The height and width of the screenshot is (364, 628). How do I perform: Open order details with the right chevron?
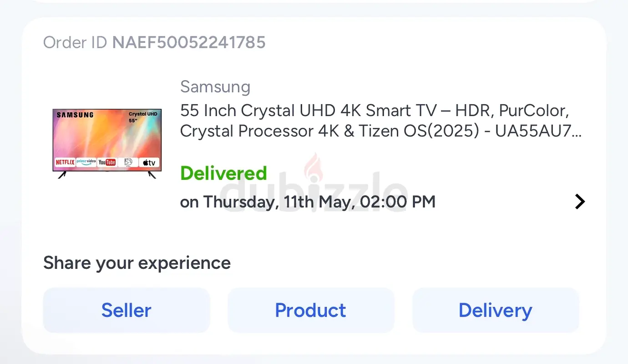click(x=579, y=201)
